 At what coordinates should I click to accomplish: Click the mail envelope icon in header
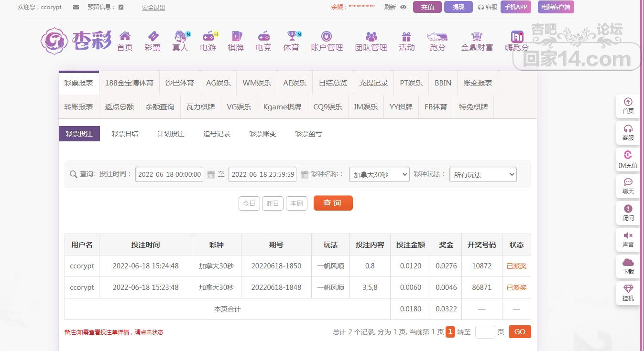pos(76,7)
